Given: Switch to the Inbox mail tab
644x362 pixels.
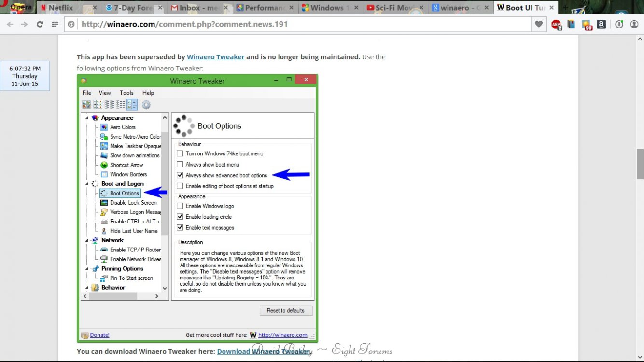Looking at the screenshot, I should point(200,8).
